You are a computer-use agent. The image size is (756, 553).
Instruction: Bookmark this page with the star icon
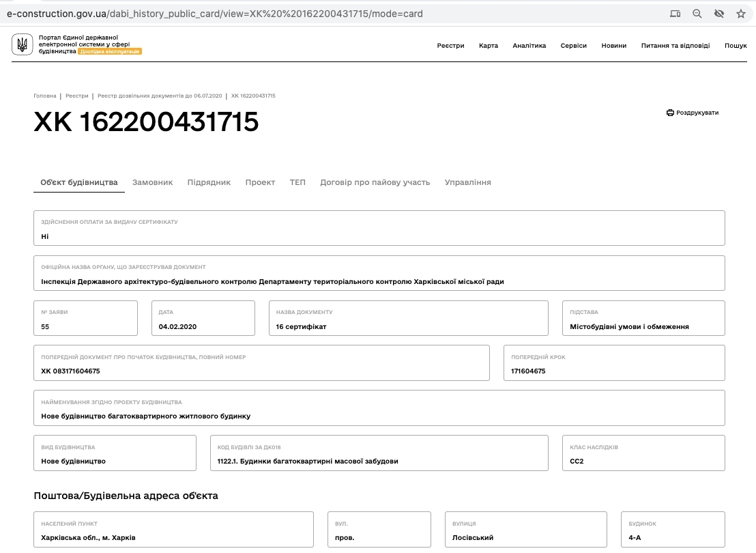[741, 14]
